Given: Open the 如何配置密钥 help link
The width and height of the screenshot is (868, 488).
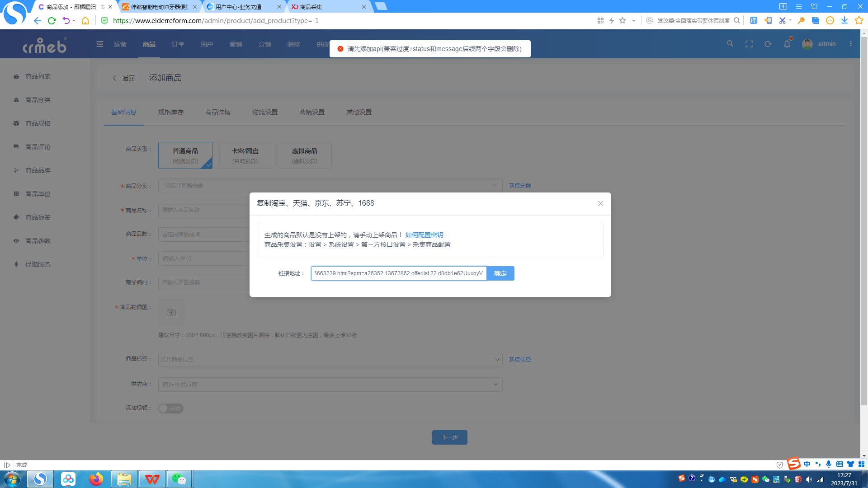Looking at the screenshot, I should point(424,235).
